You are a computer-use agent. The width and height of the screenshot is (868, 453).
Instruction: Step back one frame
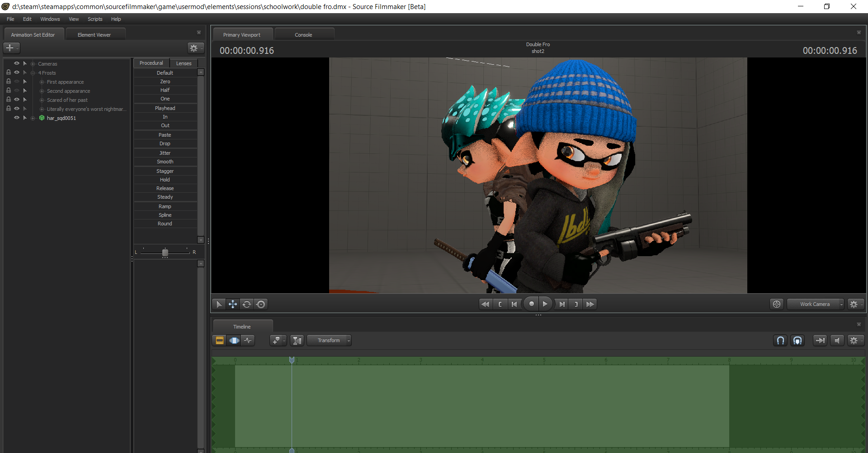[514, 304]
